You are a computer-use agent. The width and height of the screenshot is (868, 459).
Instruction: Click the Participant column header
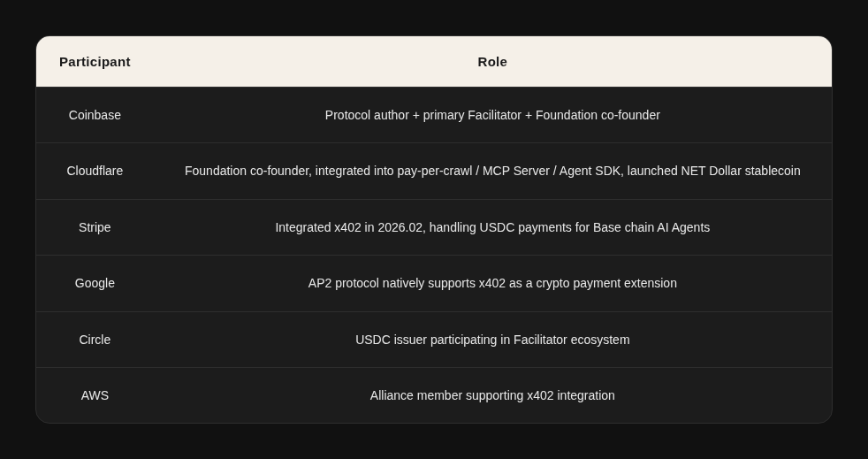click(95, 62)
